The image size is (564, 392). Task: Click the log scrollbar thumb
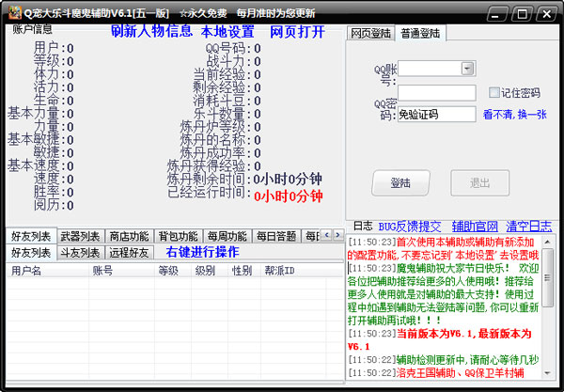click(x=547, y=278)
